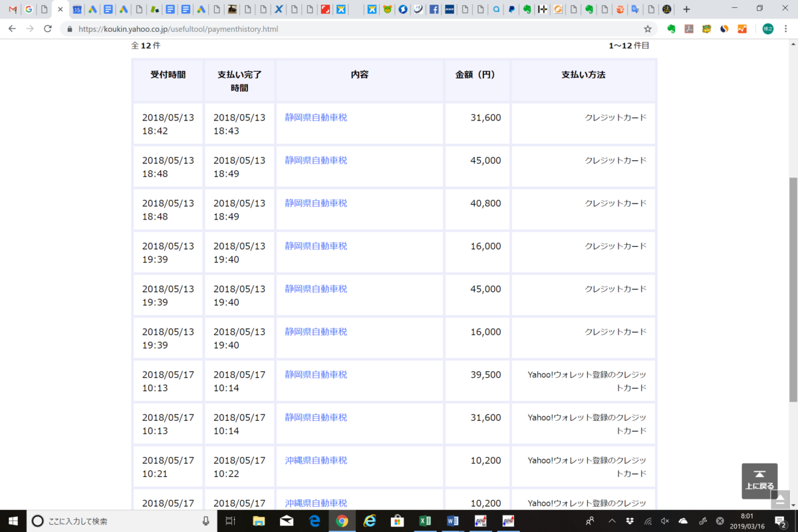
Task: Open the Windows Start menu
Action: pyautogui.click(x=13, y=521)
